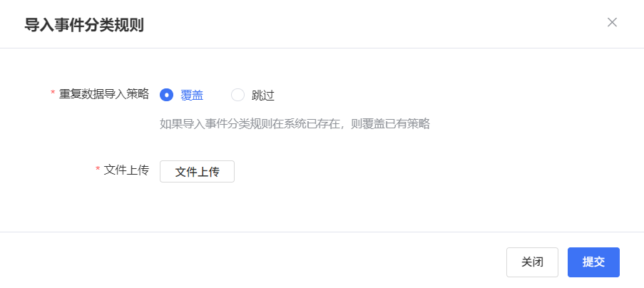This screenshot has height=288, width=644.
Task: Close the 导入事件分类规则 dialog via X icon
Action: (612, 22)
